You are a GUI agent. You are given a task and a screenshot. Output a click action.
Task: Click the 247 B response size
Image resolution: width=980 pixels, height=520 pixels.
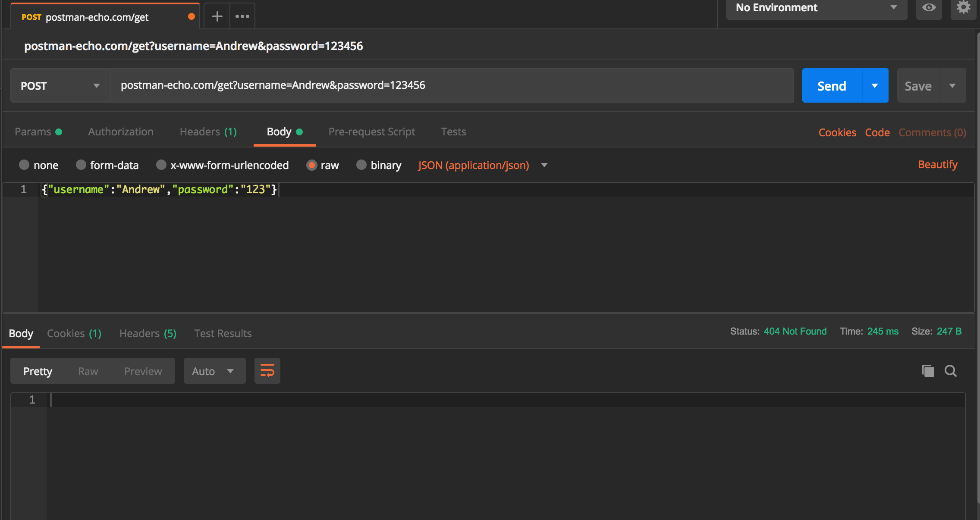click(x=949, y=331)
